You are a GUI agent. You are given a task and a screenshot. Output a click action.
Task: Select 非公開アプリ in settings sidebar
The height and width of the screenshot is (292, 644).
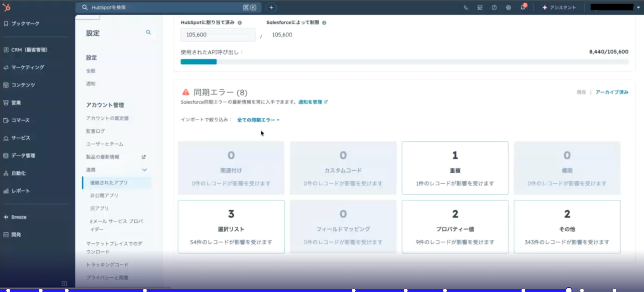[104, 195]
